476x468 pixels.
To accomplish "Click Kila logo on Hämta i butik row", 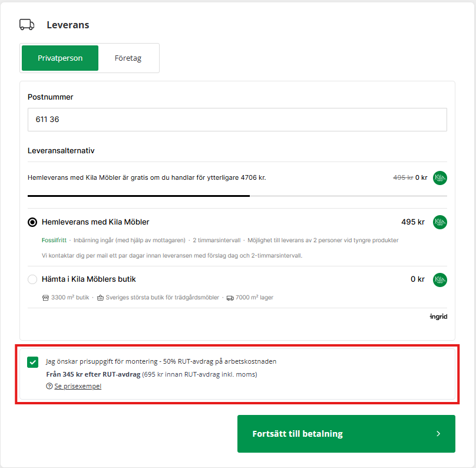I will point(439,279).
